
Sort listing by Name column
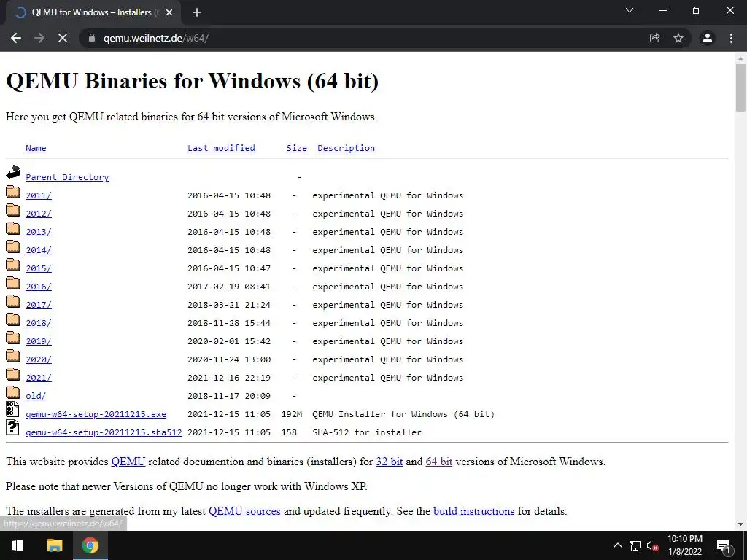(x=36, y=148)
